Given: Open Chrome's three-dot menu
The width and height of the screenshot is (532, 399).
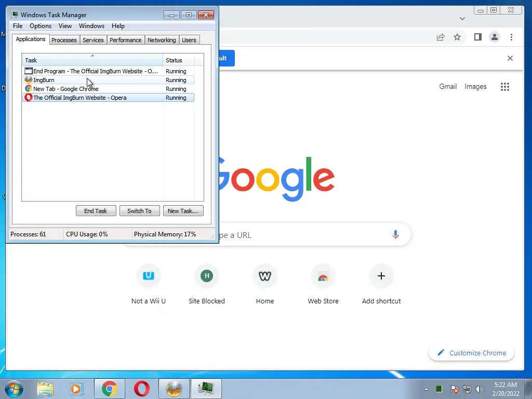Looking at the screenshot, I should pos(511,37).
